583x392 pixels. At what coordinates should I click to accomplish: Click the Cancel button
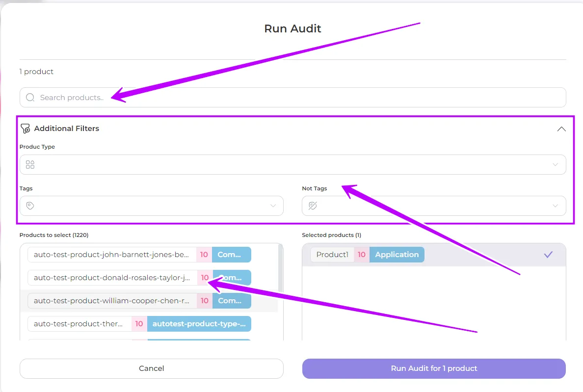[x=152, y=368]
